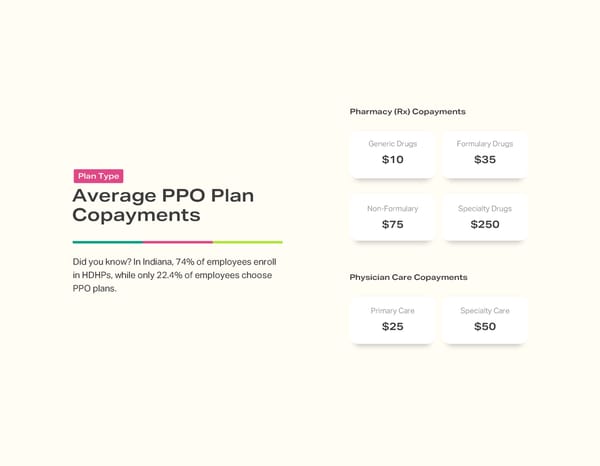Click the lime segment of the divider line
This screenshot has width=600, height=466.
point(247,242)
